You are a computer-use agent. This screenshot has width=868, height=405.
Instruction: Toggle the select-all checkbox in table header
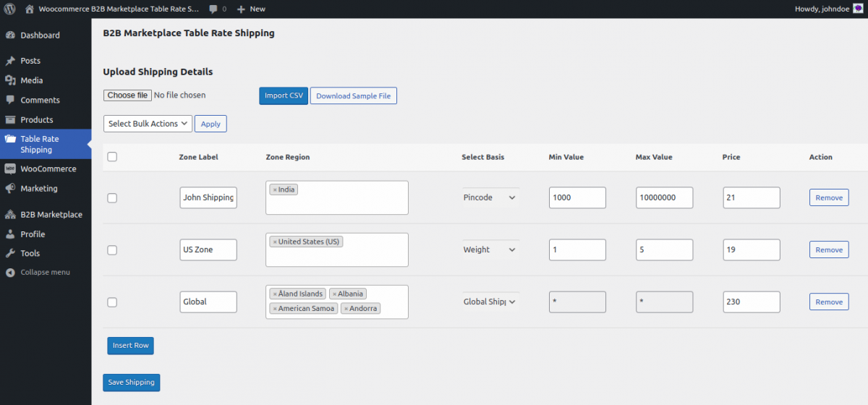click(112, 157)
